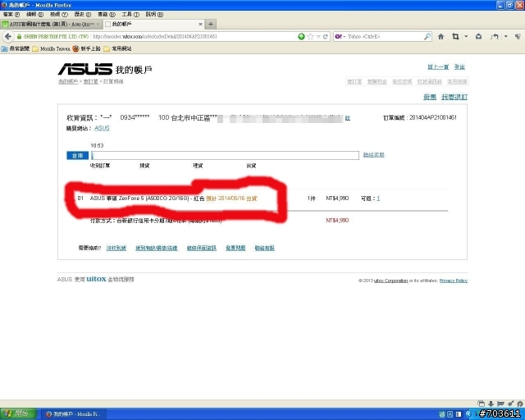This screenshot has height=420, width=525.
Task: Click the 查訂單 breadcrumb link
Action: click(x=91, y=81)
